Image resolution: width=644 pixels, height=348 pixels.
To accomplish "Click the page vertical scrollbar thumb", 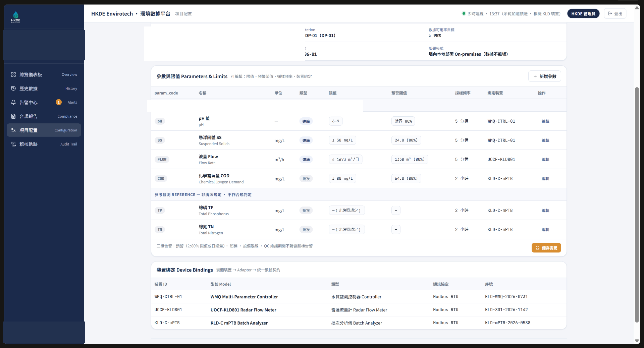I will pos(637,205).
